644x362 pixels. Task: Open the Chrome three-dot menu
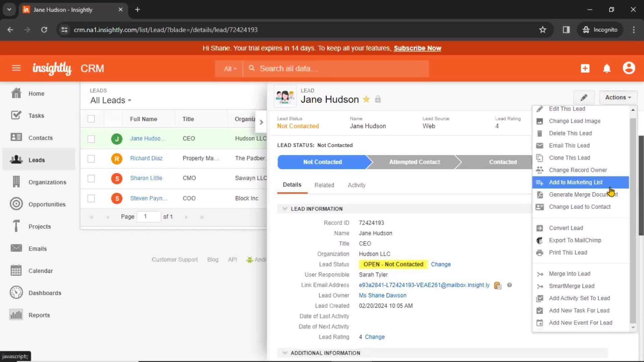click(634, 30)
